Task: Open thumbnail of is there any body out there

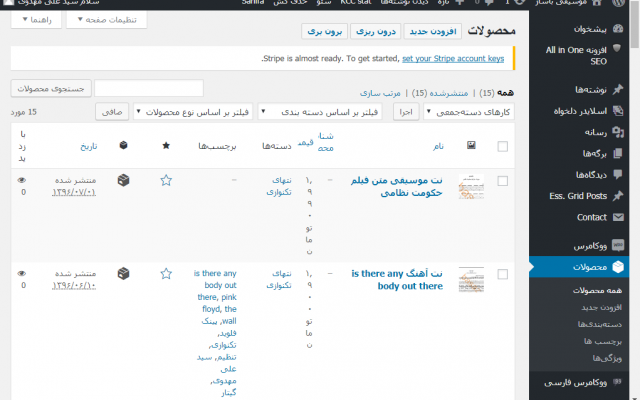Action: 471,280
